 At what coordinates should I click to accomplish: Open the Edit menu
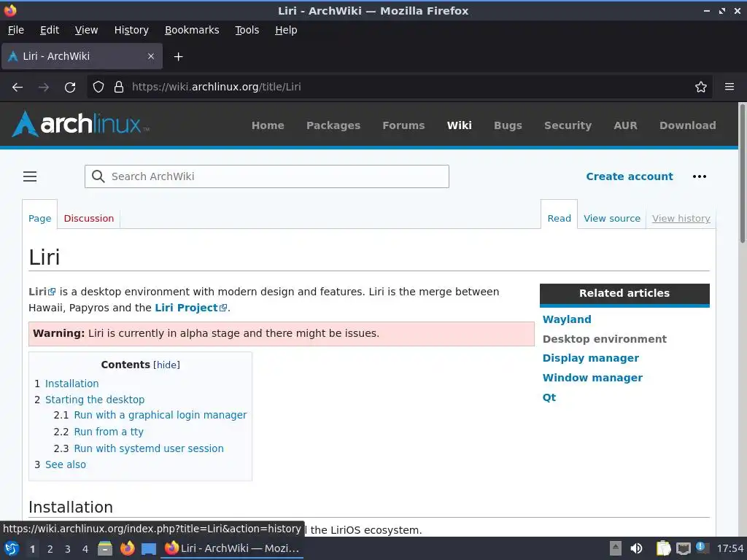click(x=50, y=30)
